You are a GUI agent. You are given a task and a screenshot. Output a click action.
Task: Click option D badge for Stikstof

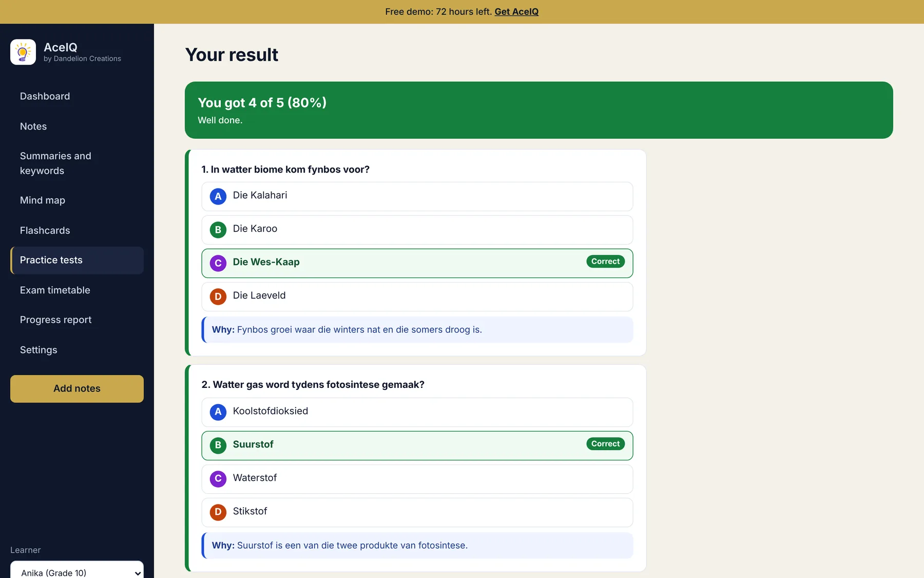[x=218, y=512]
